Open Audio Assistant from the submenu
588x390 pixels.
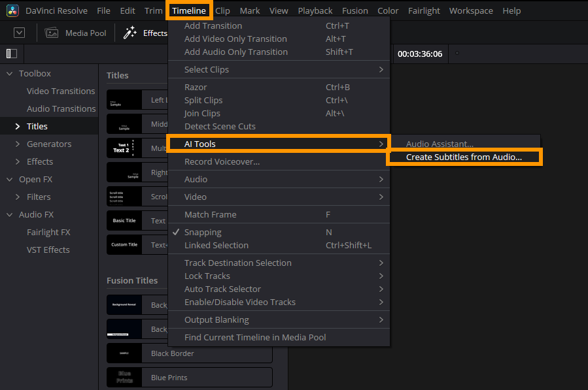pos(465,144)
